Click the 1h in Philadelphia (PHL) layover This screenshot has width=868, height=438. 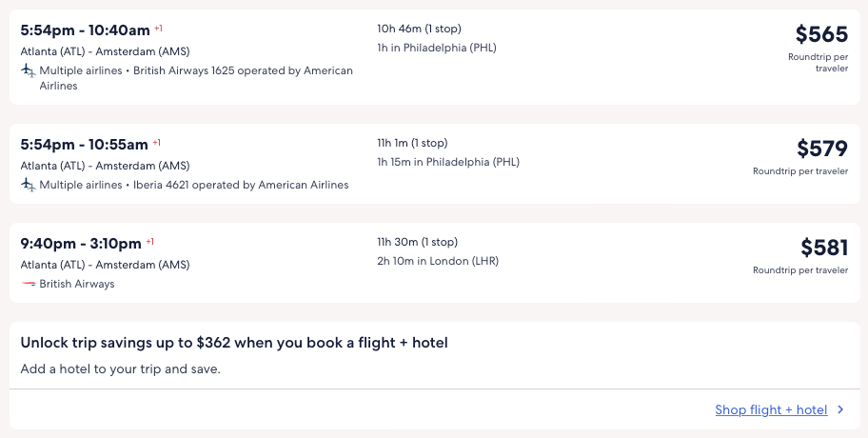tap(436, 48)
